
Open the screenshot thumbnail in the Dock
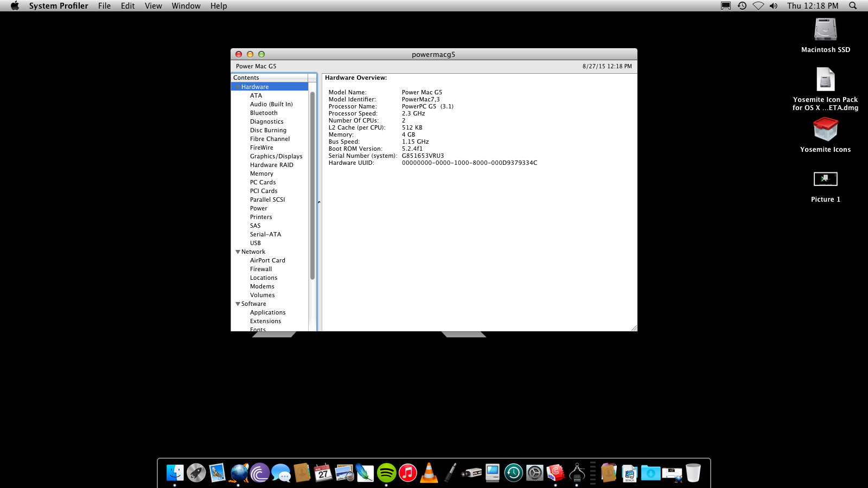[672, 473]
